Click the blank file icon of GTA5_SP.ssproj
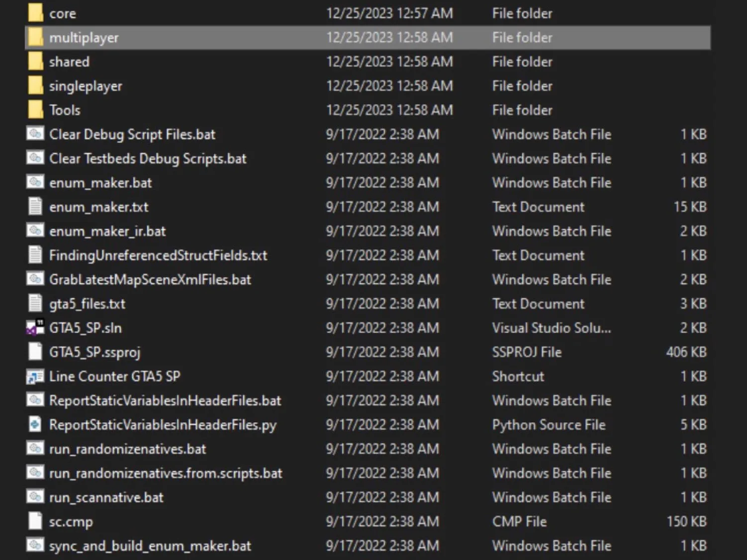 (x=35, y=352)
